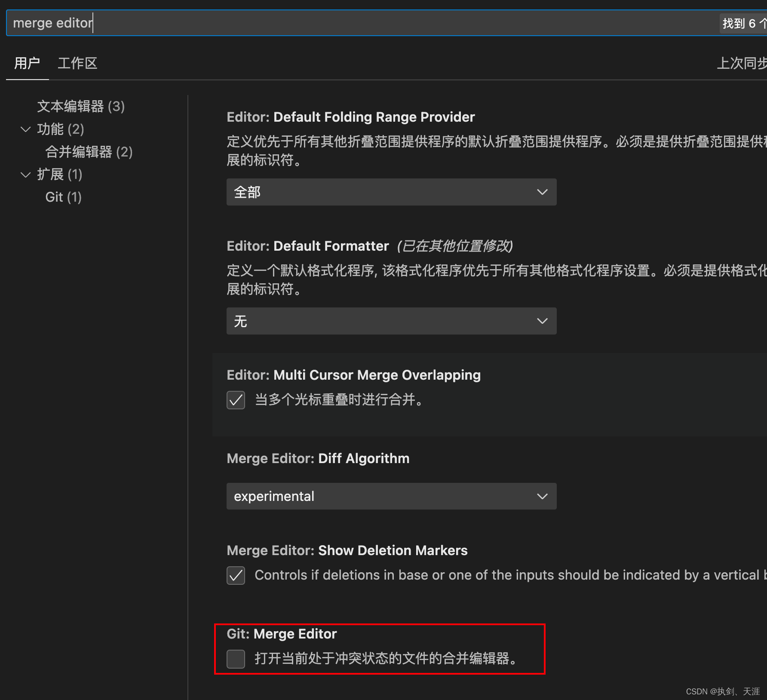Collapse the 功能 (2) tree chevron
Image resolution: width=767 pixels, height=700 pixels.
(26, 129)
